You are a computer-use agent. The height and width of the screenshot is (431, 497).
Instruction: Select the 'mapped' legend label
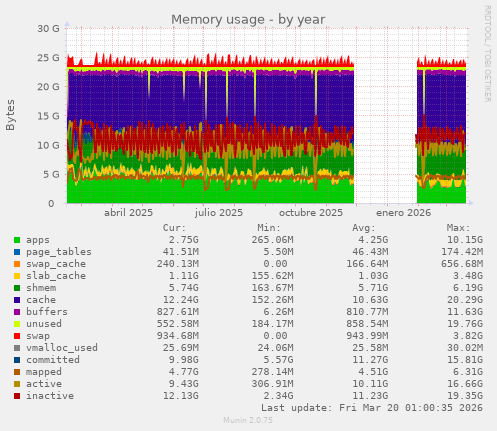click(x=44, y=372)
